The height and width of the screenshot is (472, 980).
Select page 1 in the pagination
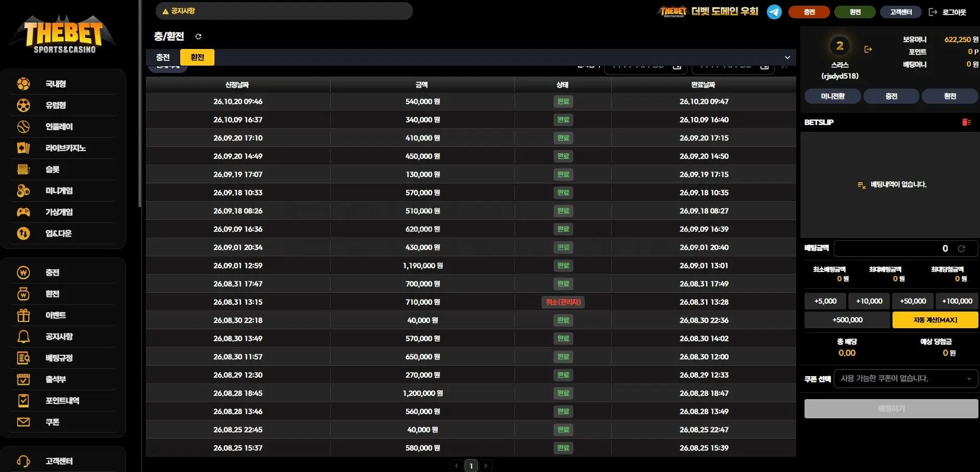pos(471,466)
